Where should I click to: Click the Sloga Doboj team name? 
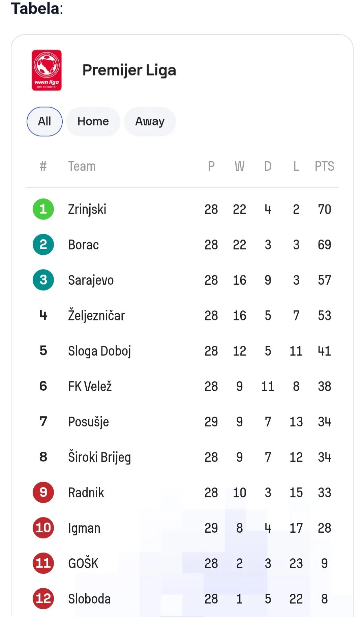click(x=99, y=351)
